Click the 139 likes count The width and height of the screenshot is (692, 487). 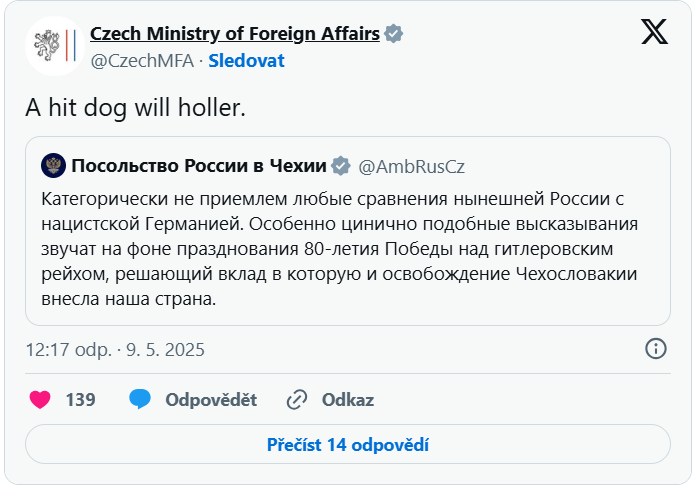[x=80, y=400]
